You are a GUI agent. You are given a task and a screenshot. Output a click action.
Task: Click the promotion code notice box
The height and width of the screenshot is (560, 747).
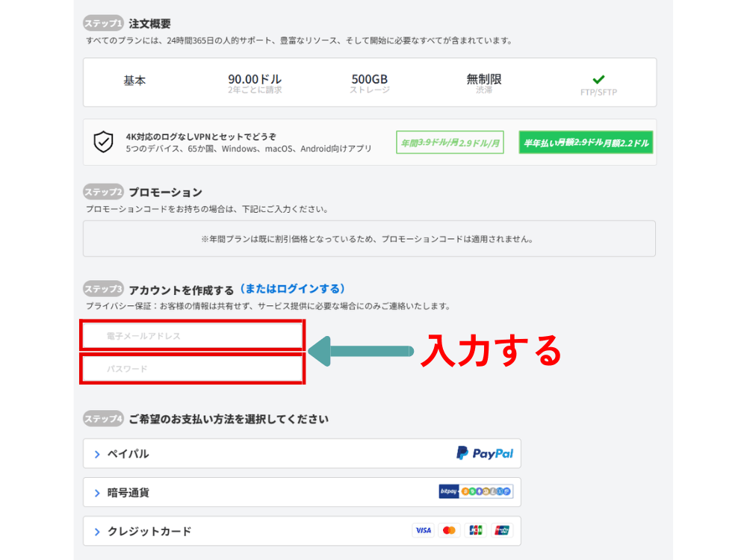369,239
